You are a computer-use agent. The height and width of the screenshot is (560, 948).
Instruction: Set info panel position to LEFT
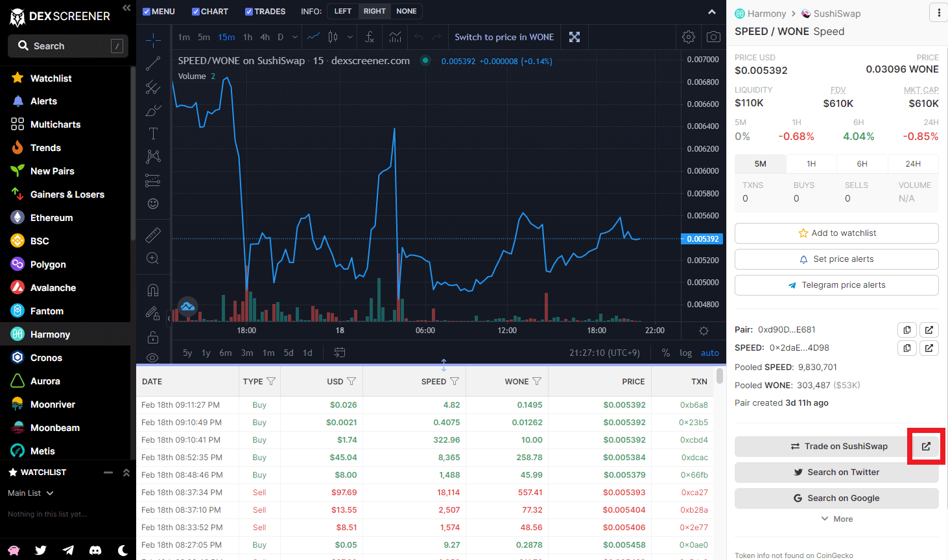343,11
